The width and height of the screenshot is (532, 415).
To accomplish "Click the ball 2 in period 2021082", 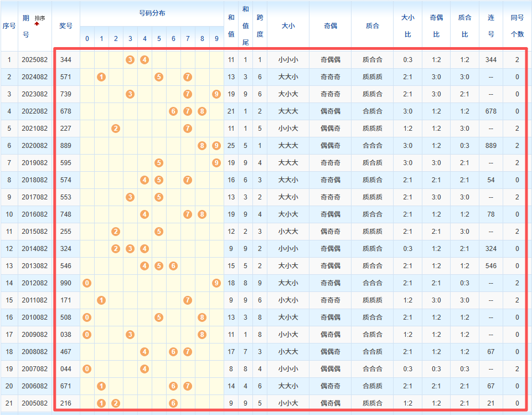I will pyautogui.click(x=115, y=128).
